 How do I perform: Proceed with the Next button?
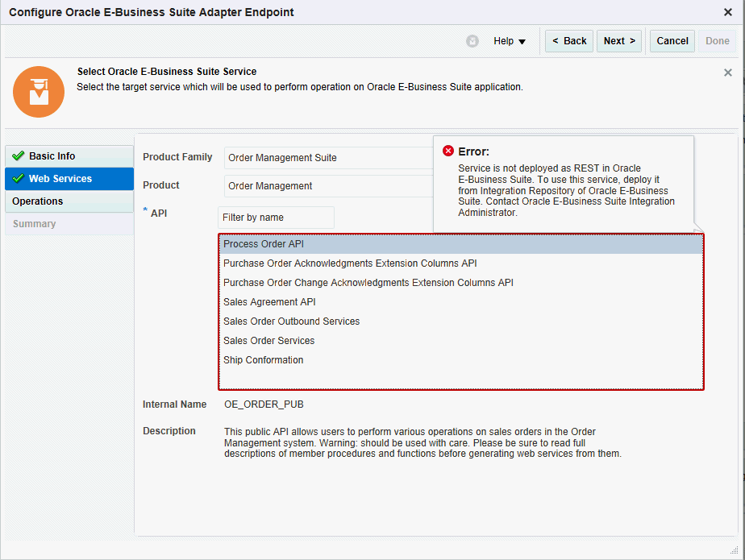coord(619,41)
